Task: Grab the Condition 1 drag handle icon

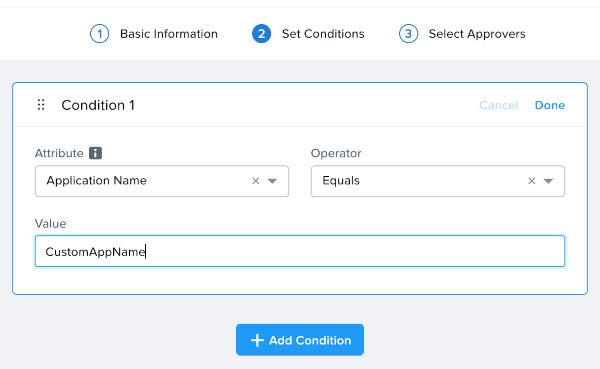Action: tap(41, 104)
